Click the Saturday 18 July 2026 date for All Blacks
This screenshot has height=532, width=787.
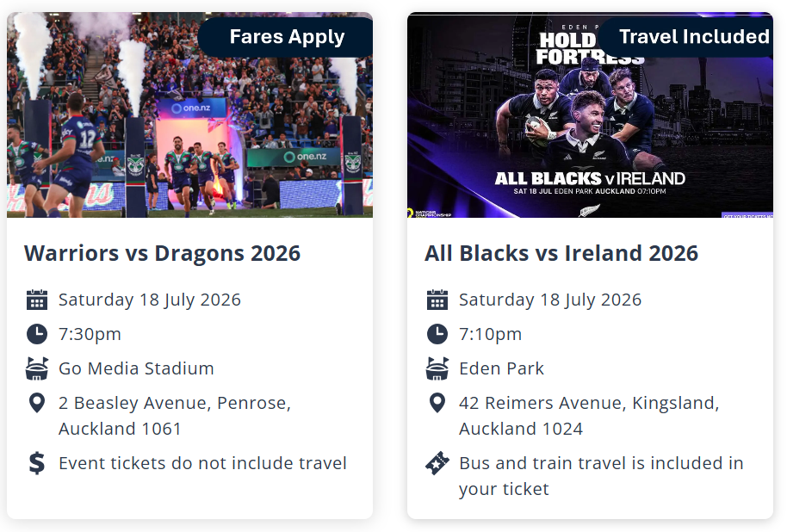click(x=550, y=300)
